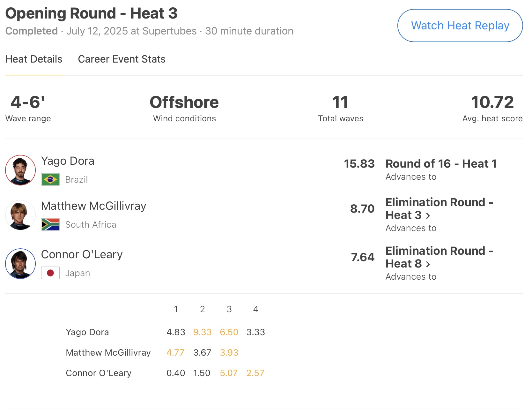This screenshot has width=532, height=415.
Task: Click the Brazil flag icon
Action: [50, 179]
